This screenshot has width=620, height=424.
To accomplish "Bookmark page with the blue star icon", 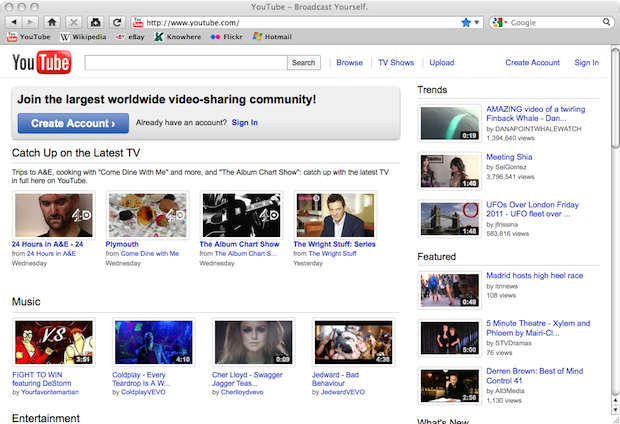I will click(x=466, y=23).
